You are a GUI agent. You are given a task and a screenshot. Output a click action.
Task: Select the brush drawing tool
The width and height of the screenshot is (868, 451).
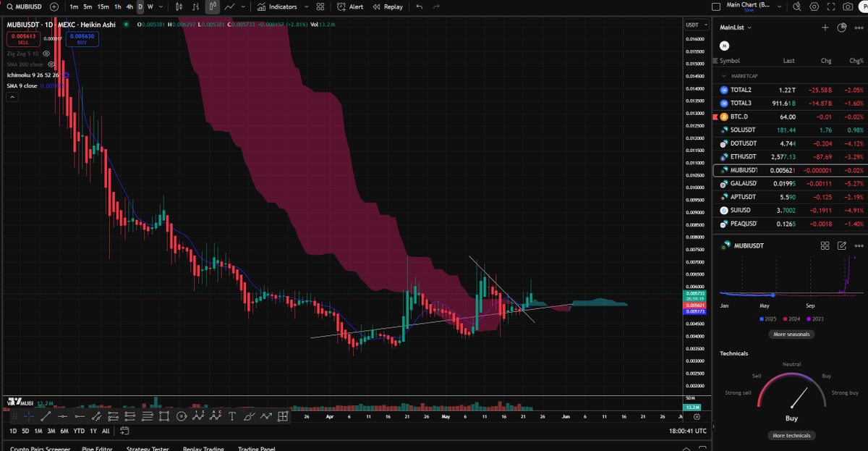(x=249, y=416)
